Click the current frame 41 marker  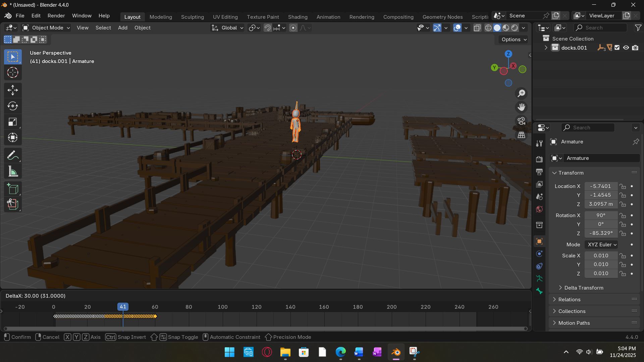pyautogui.click(x=123, y=307)
